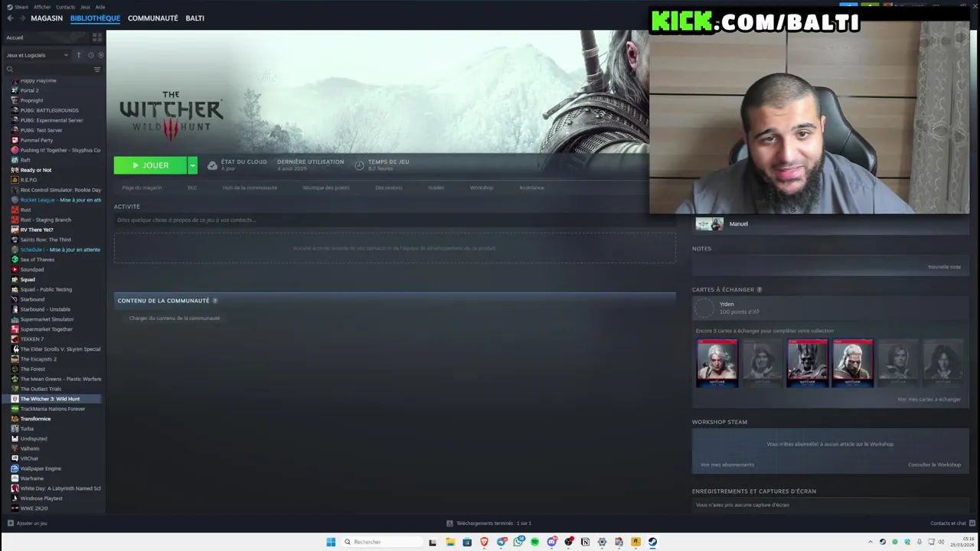Open Consulter le Workshop link
This screenshot has height=551, width=980.
[x=934, y=465]
